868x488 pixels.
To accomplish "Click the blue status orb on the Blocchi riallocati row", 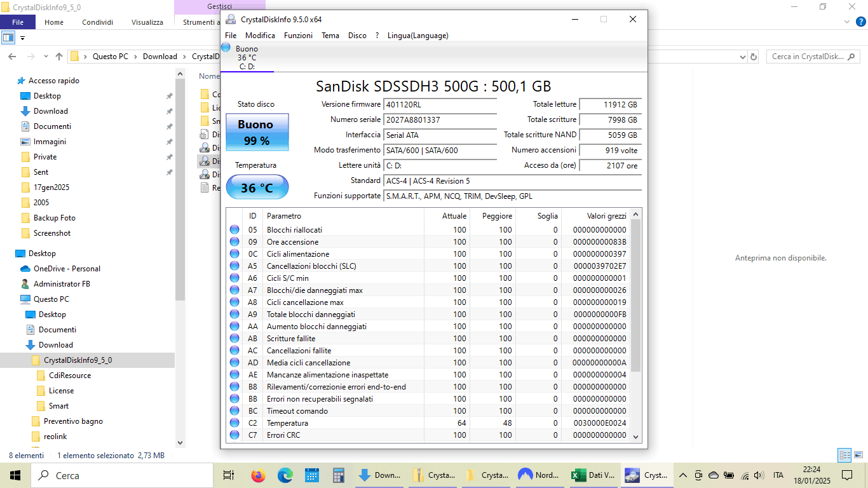I will pyautogui.click(x=234, y=229).
